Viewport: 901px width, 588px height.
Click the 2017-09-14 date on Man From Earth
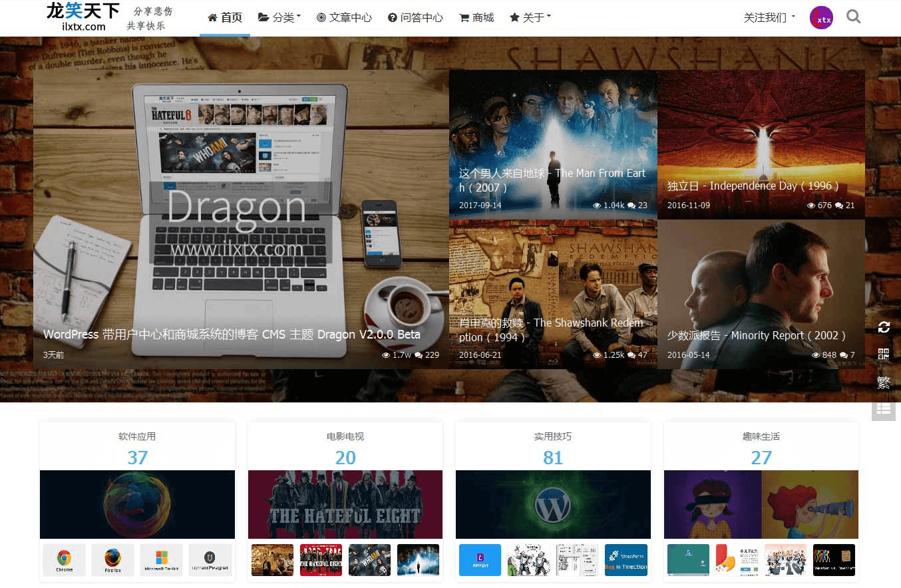[x=480, y=206]
